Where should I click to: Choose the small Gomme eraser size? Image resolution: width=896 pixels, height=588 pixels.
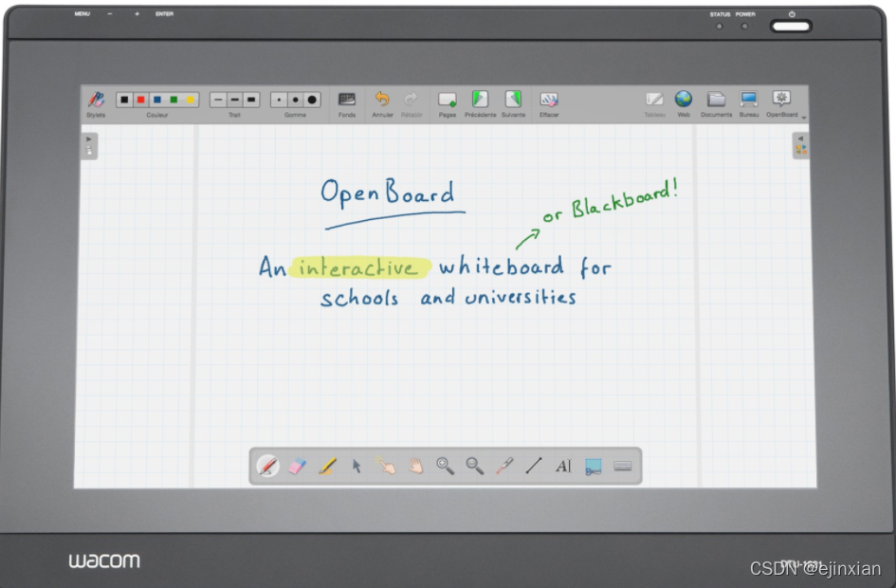coord(279,100)
